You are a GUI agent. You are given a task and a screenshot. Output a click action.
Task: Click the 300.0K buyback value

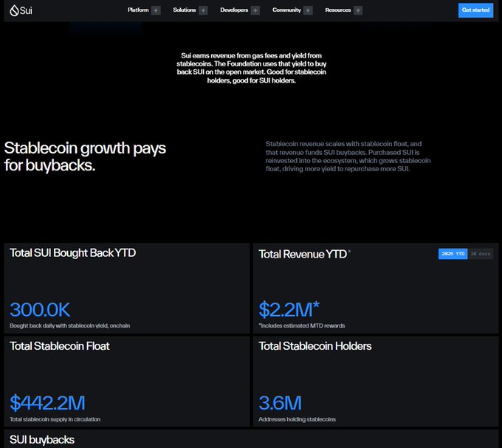pyautogui.click(x=40, y=309)
